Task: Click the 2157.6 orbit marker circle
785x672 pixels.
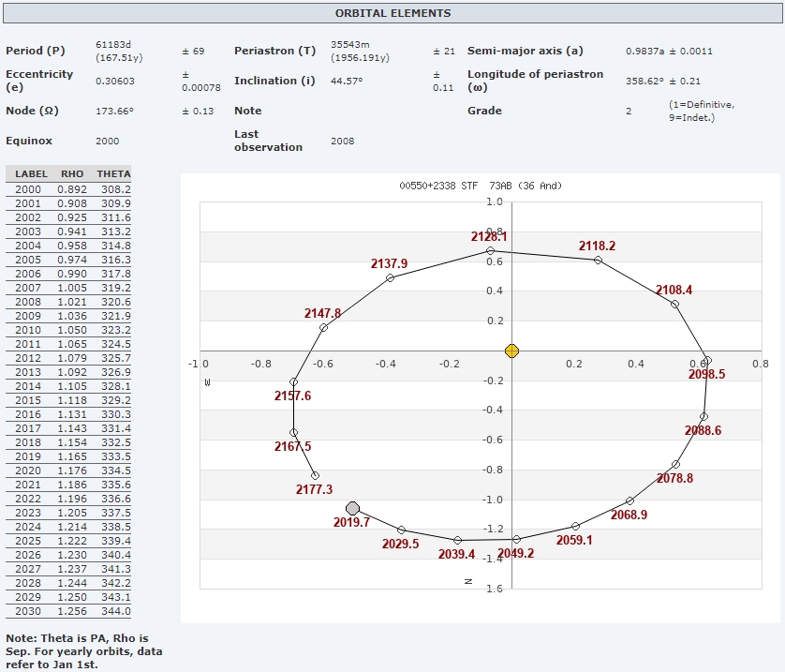Action: click(294, 381)
